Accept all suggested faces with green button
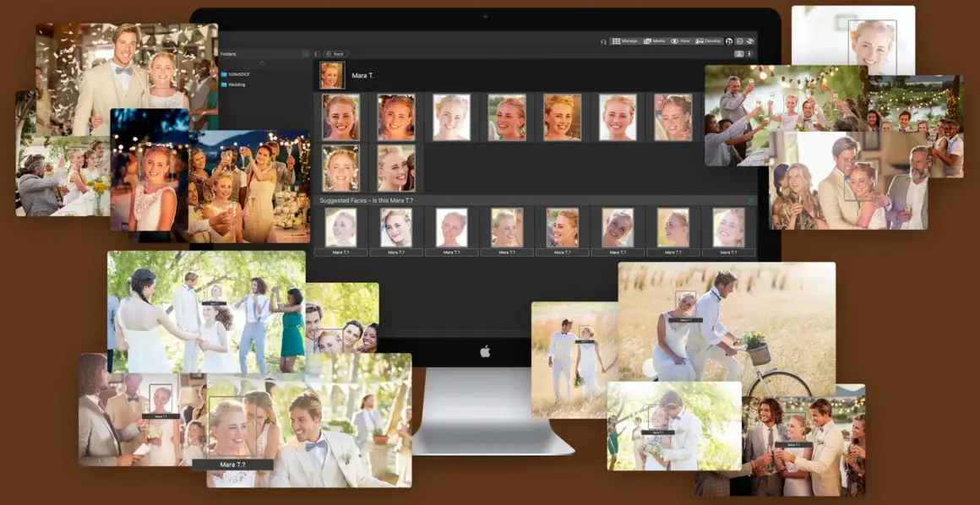The width and height of the screenshot is (980, 505). pos(750,201)
